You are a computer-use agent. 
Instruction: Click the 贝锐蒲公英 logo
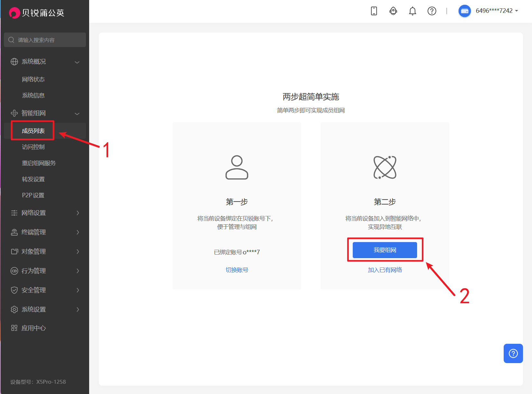click(37, 13)
